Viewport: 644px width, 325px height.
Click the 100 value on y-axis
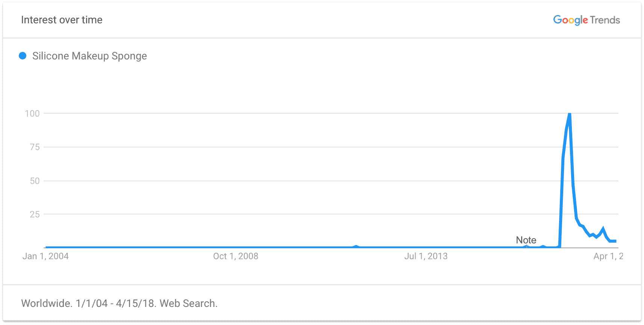[x=32, y=114]
